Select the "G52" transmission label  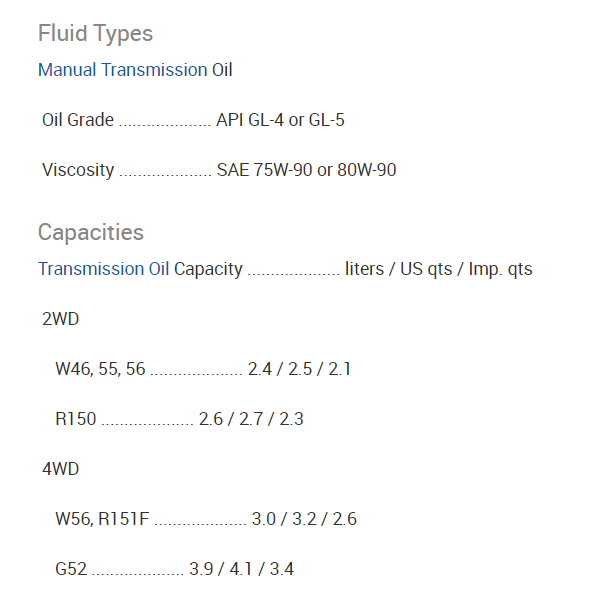pyautogui.click(x=71, y=569)
